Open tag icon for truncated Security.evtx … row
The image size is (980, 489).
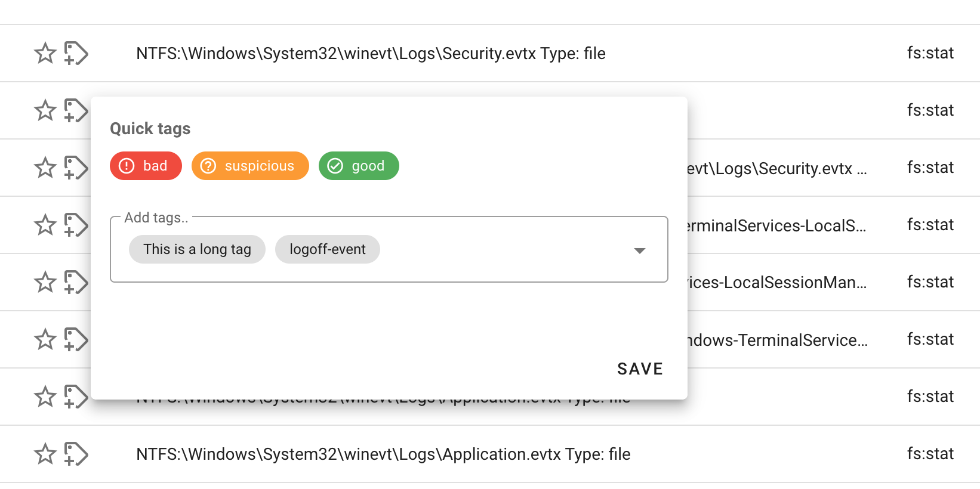pos(76,168)
